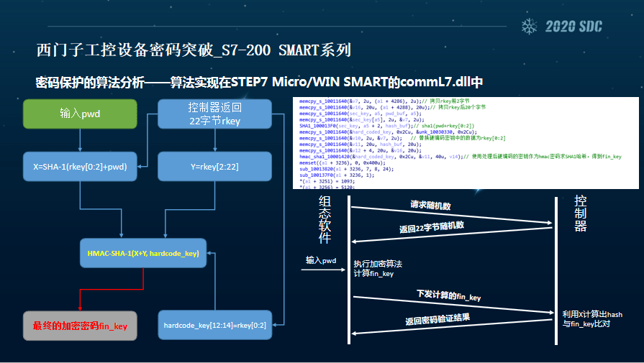The image size is (644, 363).
Task: Click the subtitle 密码保护的算法分析
Action: click(259, 82)
